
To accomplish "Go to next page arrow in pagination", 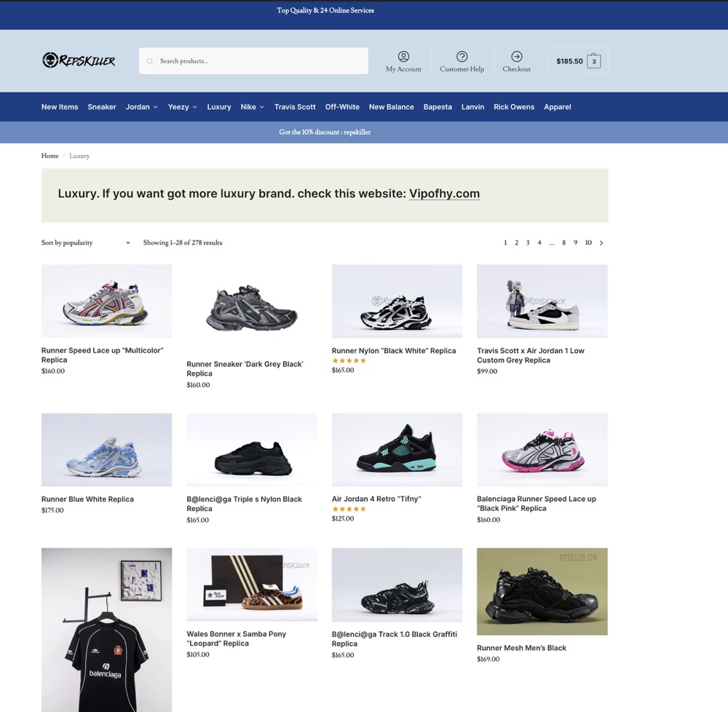I will pos(601,243).
